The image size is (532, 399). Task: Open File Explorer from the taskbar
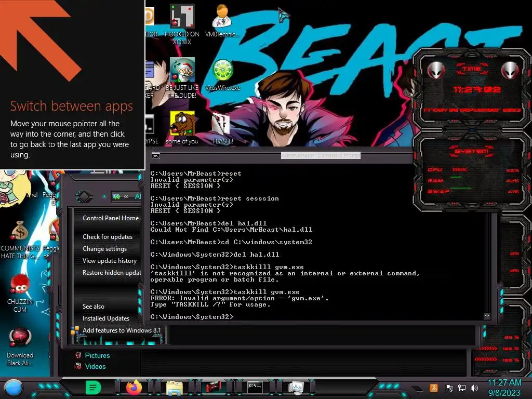(175, 388)
